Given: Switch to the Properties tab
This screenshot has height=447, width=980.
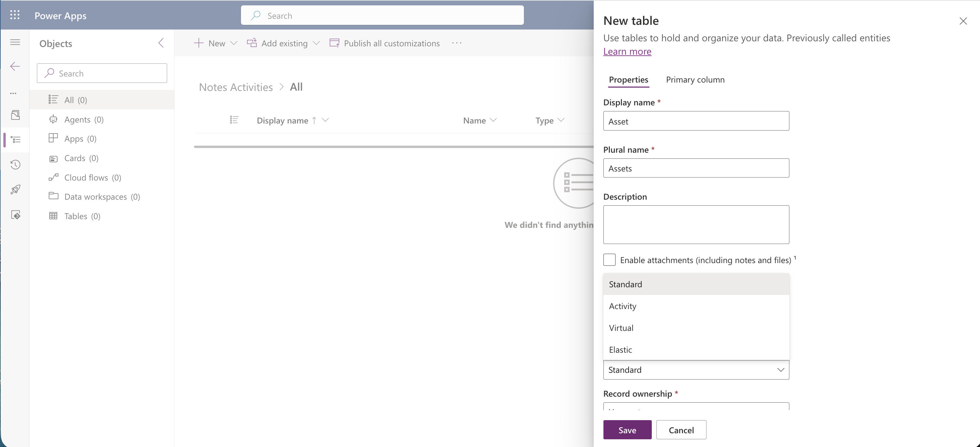Looking at the screenshot, I should 629,80.
